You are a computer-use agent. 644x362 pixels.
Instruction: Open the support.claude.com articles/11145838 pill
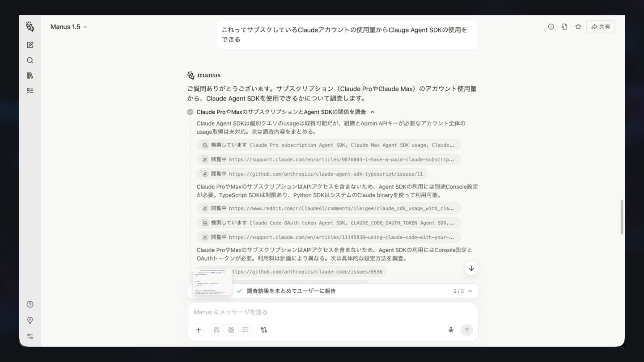pos(329,237)
